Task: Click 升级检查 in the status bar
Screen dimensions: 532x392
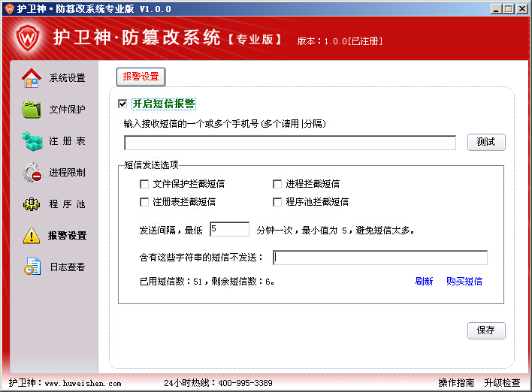Action: click(x=502, y=383)
